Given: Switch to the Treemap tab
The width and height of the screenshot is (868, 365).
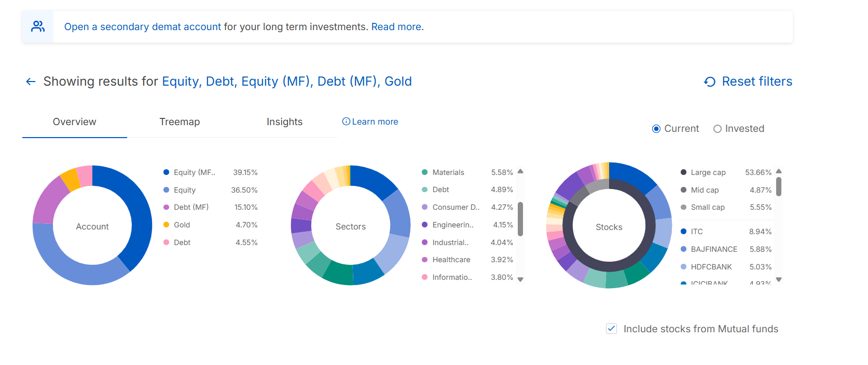Looking at the screenshot, I should coord(180,122).
